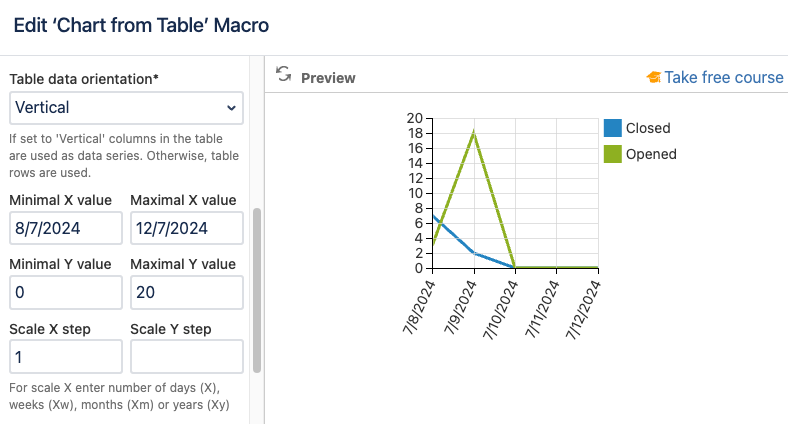
Task: Click the 7/8/2024 x-axis date label
Action: [421, 308]
